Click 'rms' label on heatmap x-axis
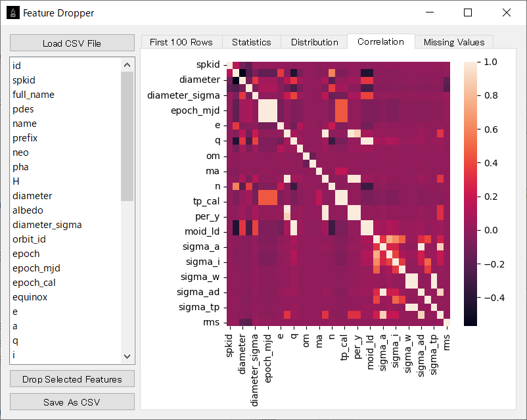 (x=446, y=342)
